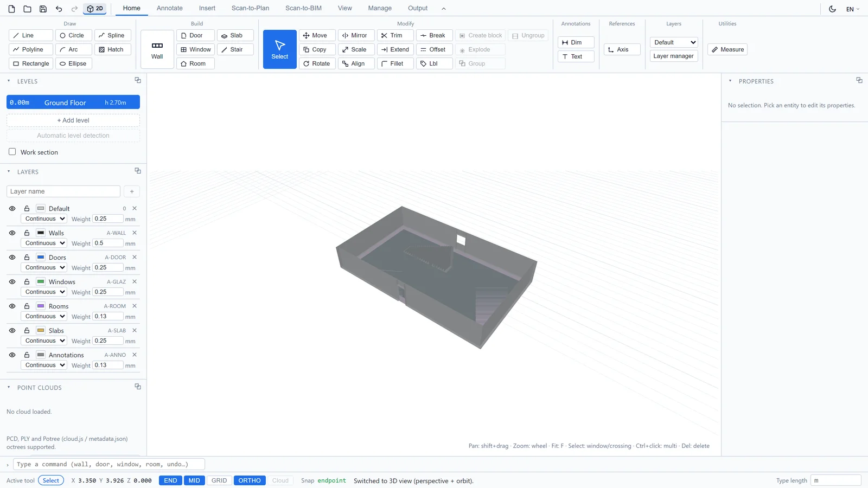Open the View tab

tap(345, 8)
